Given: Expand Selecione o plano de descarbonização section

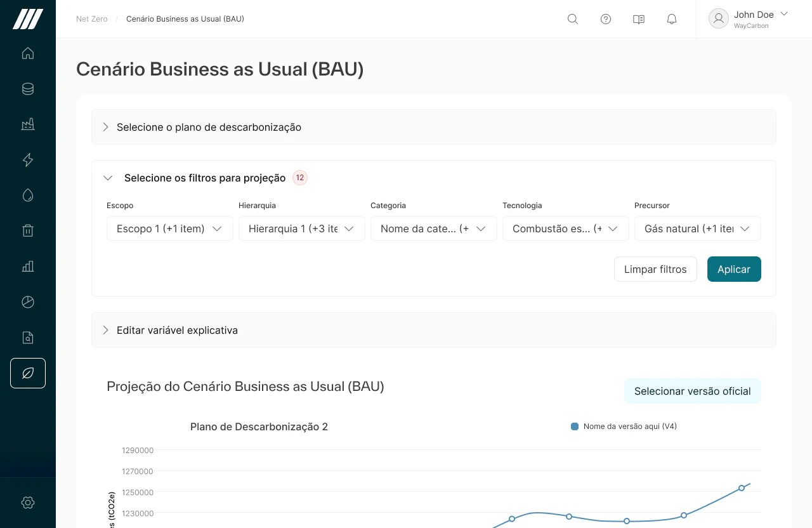Looking at the screenshot, I should point(209,127).
